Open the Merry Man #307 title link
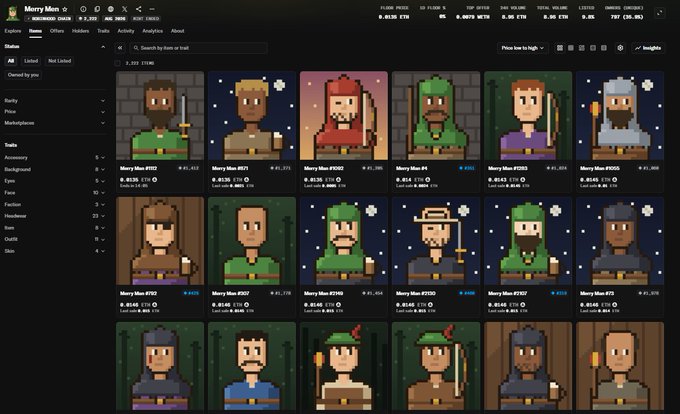The height and width of the screenshot is (414, 680). [230, 293]
